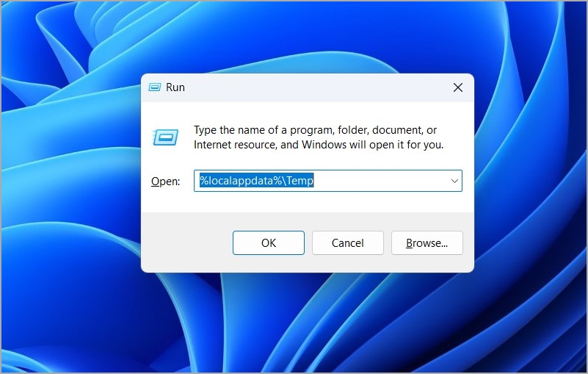588x374 pixels.
Task: Click the Run title text
Action: [175, 87]
